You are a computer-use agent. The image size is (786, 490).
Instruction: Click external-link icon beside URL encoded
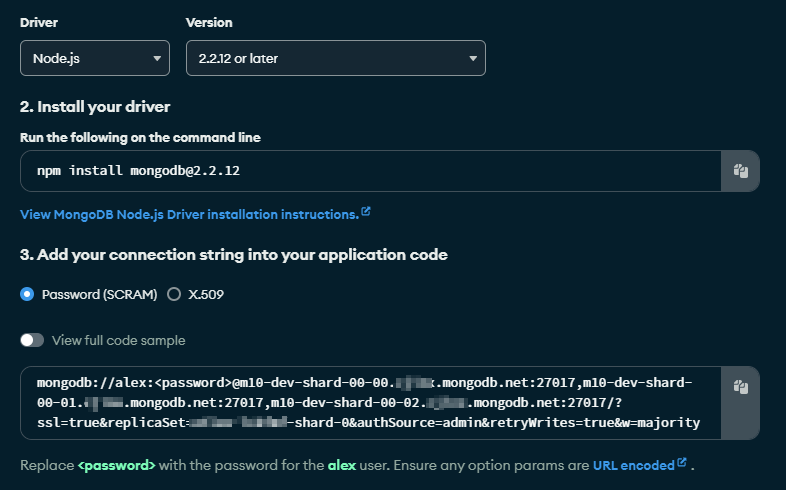(682, 463)
